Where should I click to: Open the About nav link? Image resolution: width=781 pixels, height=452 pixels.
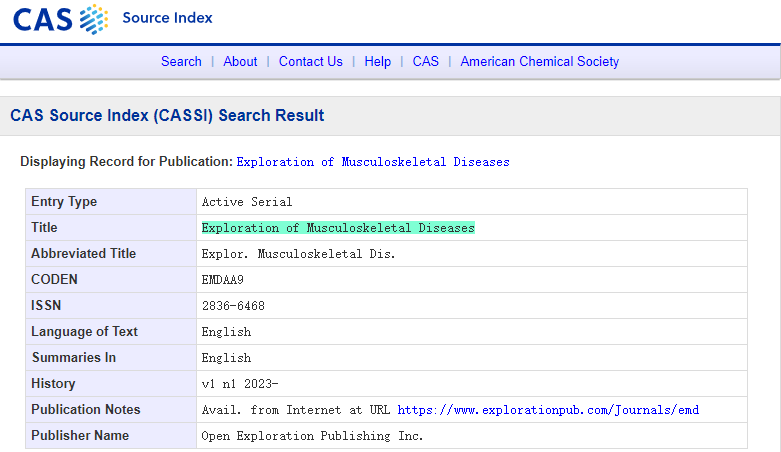(240, 61)
